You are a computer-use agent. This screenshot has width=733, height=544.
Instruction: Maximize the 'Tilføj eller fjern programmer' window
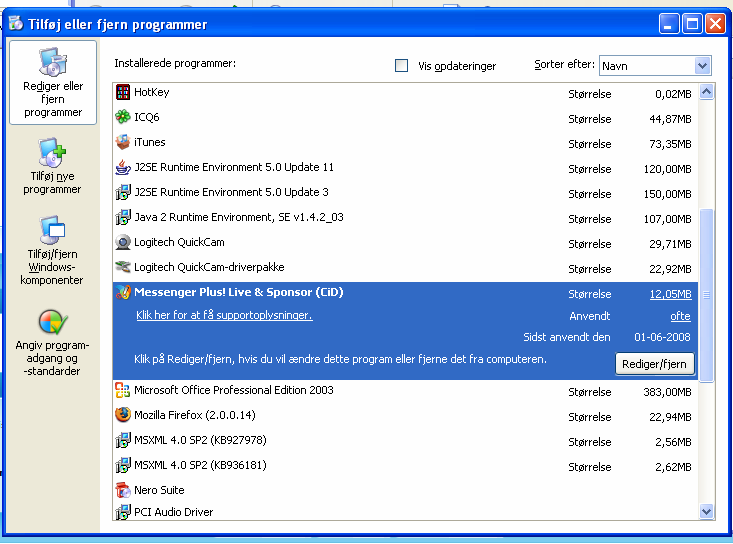(x=691, y=23)
